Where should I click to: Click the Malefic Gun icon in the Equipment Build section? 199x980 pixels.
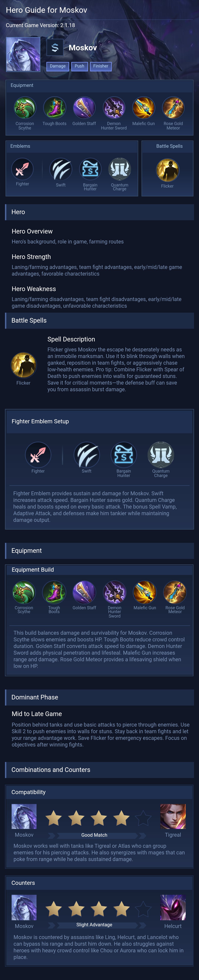145,592
